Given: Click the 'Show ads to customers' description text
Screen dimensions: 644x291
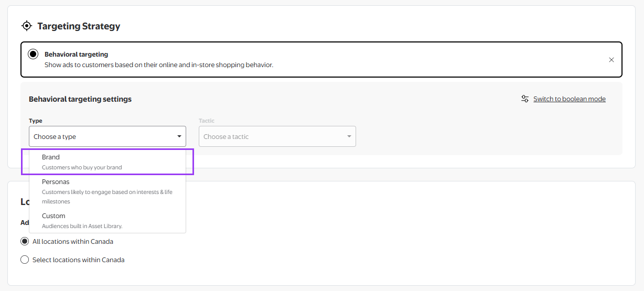Looking at the screenshot, I should coord(159,65).
